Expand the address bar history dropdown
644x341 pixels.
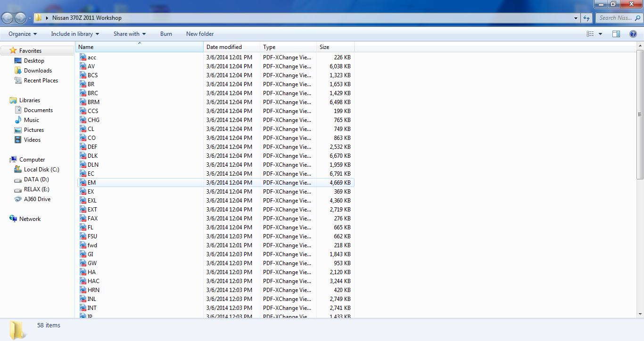576,18
